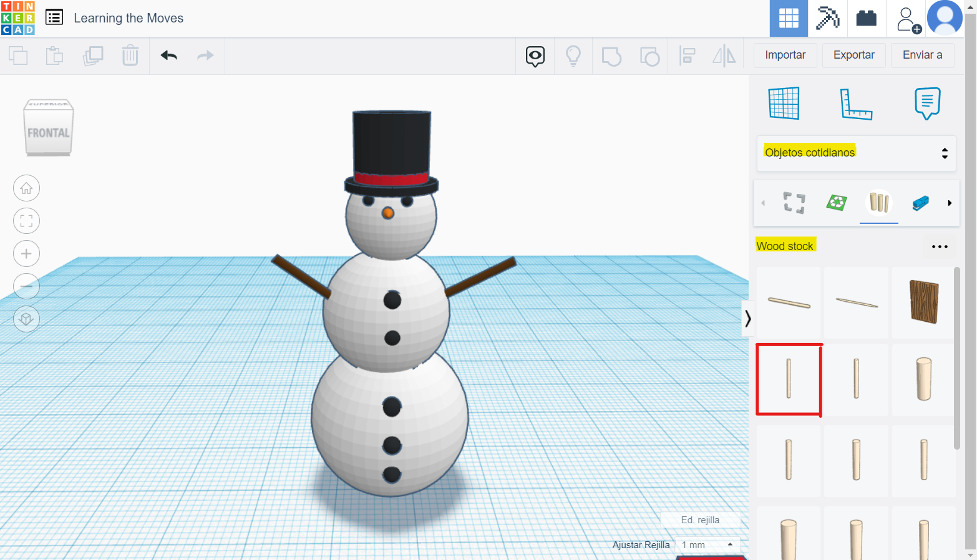This screenshot has width=977, height=560.
Task: Click the shapes panel vertical scrollbar
Action: pos(957,358)
